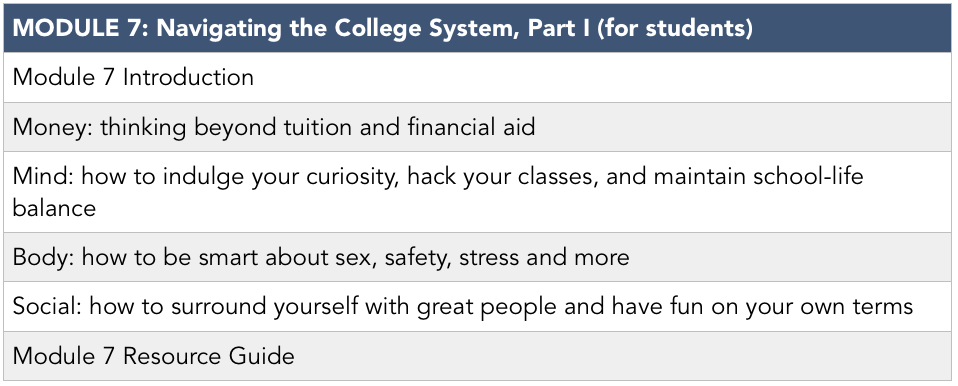This screenshot has height=386, width=958.
Task: Open the Module 7 Introduction row
Action: 478,78
